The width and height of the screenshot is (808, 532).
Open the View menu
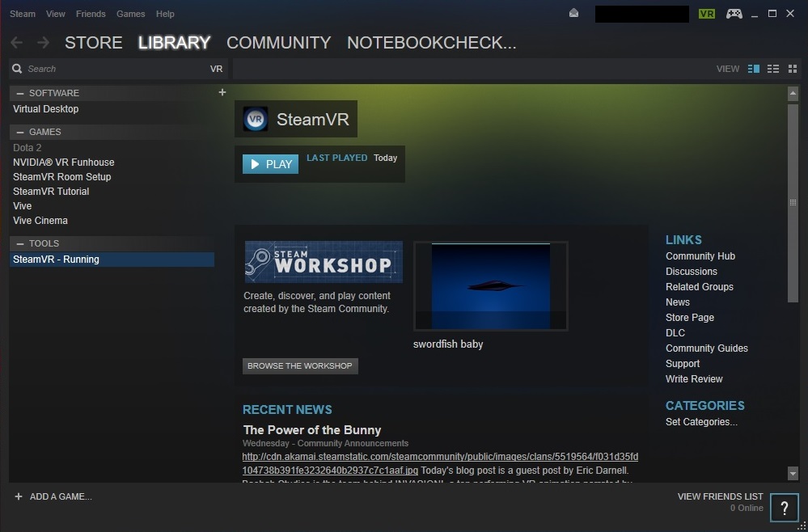click(x=56, y=14)
